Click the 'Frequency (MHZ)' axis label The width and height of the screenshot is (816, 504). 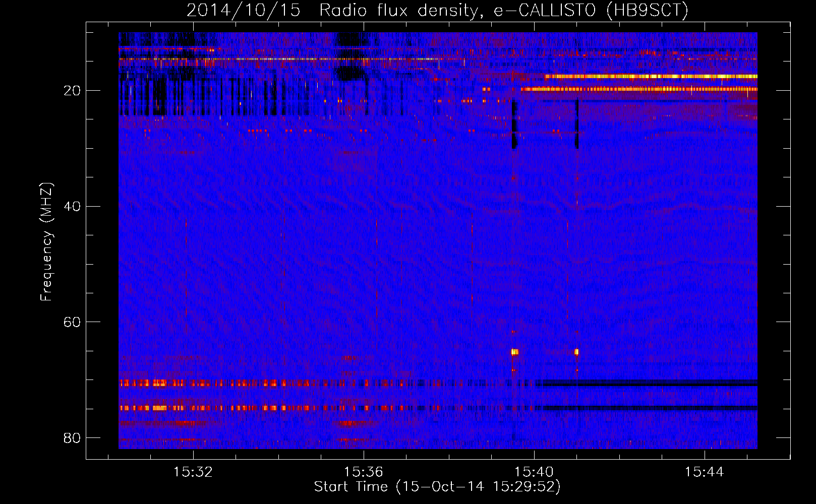click(x=46, y=242)
